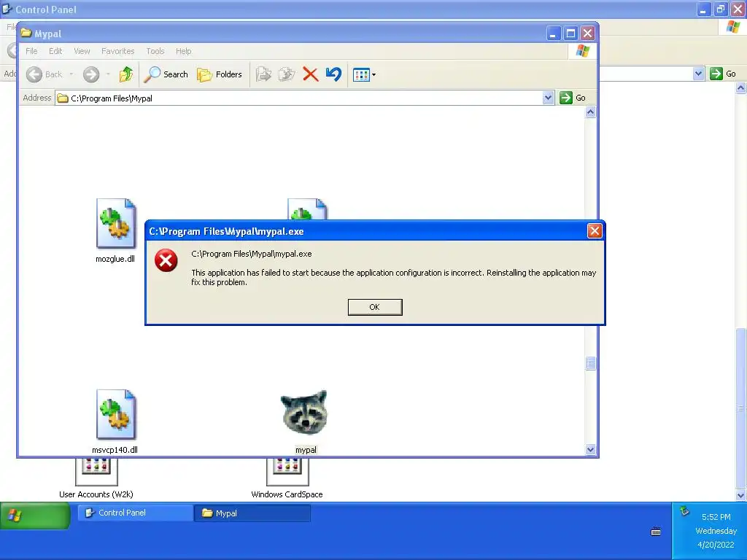This screenshot has height=560, width=747.
Task: Expand the Control Panel address dropdown
Action: [698, 74]
